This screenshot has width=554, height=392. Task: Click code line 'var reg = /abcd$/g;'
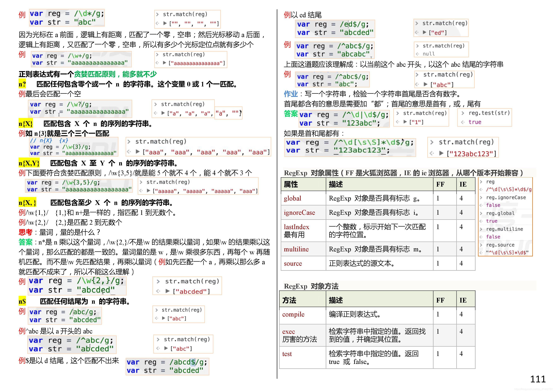pos(167,362)
